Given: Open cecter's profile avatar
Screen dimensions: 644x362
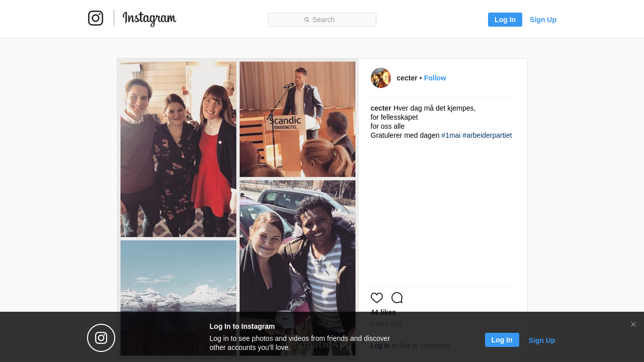Looking at the screenshot, I should tap(381, 78).
